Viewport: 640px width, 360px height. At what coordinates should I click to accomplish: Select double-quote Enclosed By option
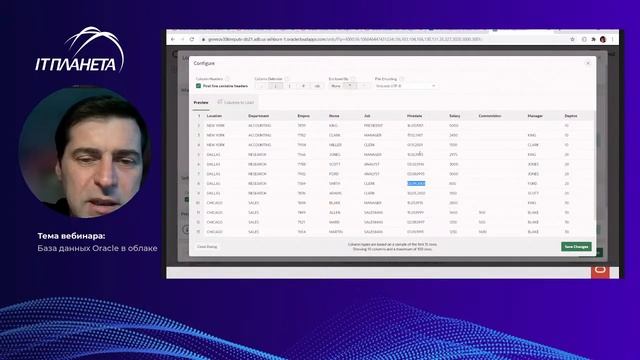(x=349, y=86)
